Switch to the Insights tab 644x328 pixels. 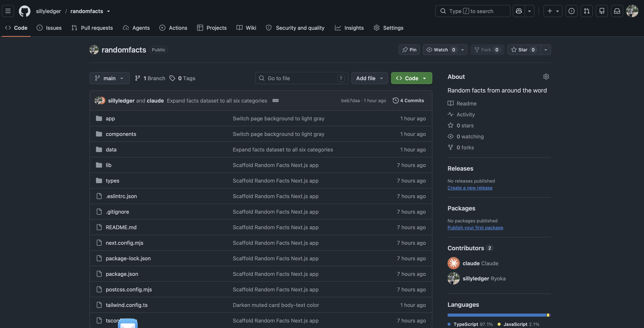click(x=349, y=28)
